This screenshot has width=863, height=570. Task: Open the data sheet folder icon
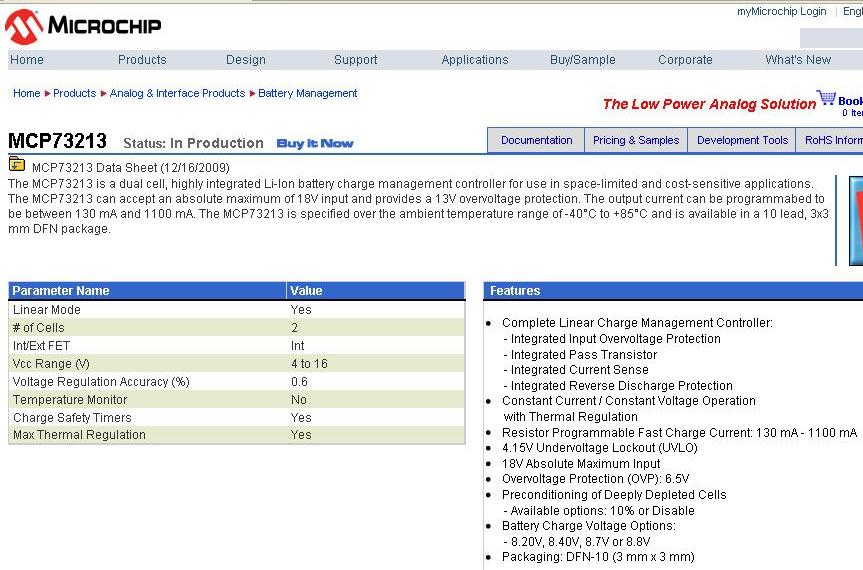point(17,164)
